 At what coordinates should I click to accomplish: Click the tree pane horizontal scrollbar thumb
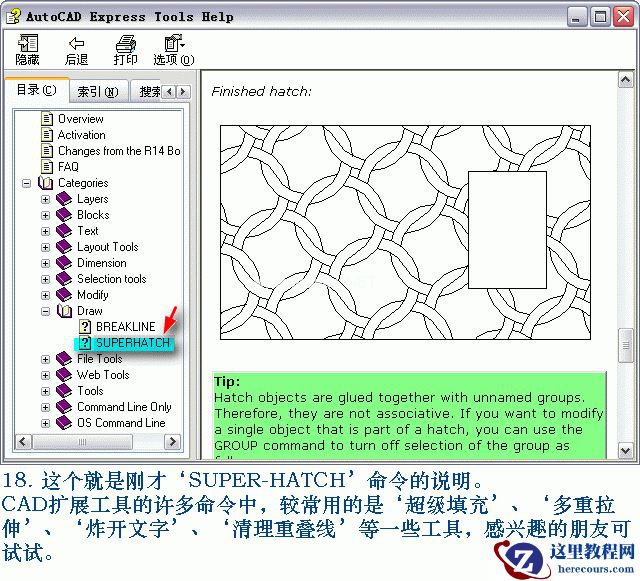82,442
